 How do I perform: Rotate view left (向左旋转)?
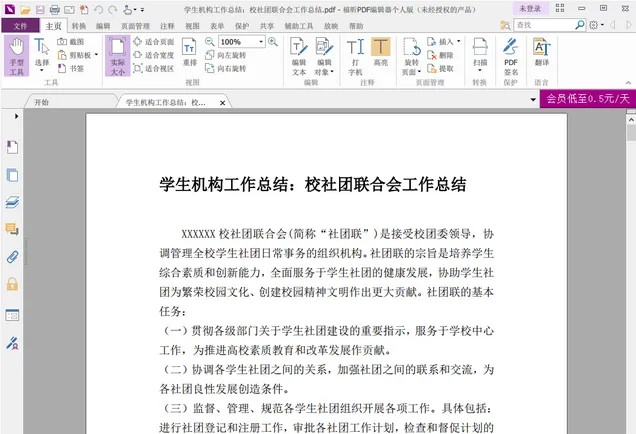[226, 55]
